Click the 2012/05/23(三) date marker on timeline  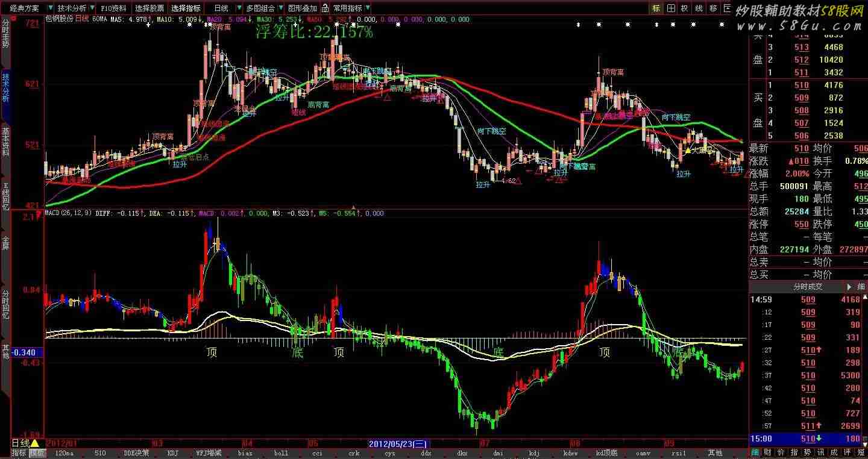[398, 443]
